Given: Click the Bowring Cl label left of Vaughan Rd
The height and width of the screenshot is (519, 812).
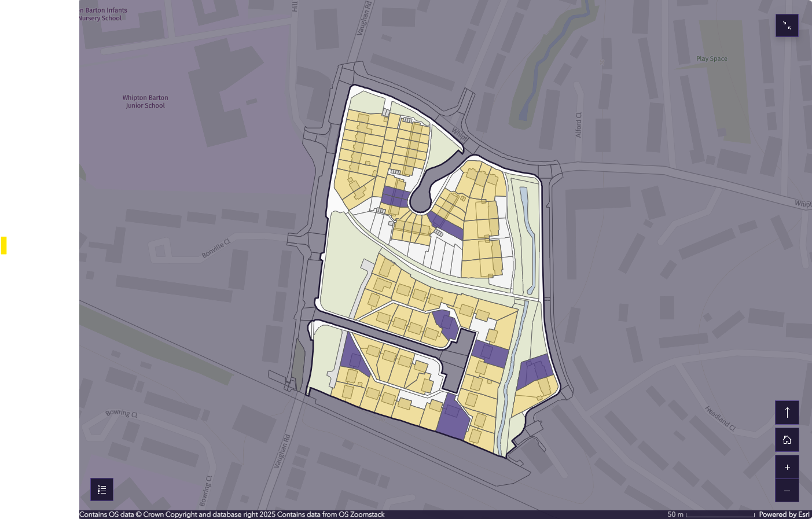Looking at the screenshot, I should (x=122, y=413).
